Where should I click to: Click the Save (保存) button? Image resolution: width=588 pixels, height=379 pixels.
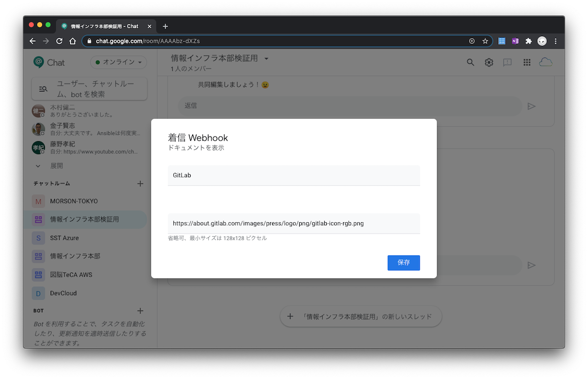pyautogui.click(x=403, y=262)
